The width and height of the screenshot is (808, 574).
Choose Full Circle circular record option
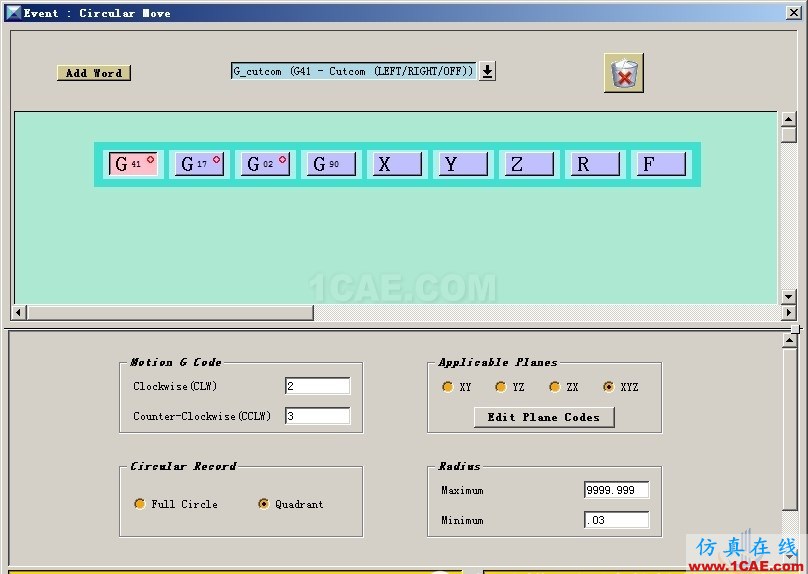click(140, 503)
